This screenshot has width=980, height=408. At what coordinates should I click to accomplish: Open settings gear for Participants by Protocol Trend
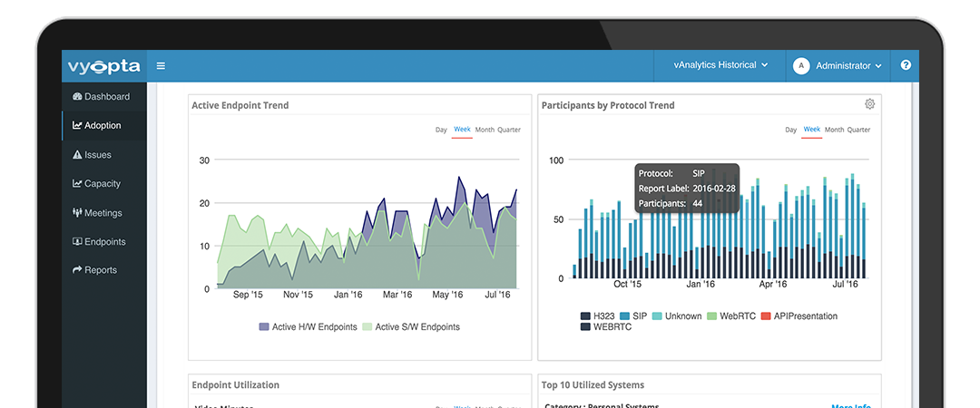pos(869,104)
